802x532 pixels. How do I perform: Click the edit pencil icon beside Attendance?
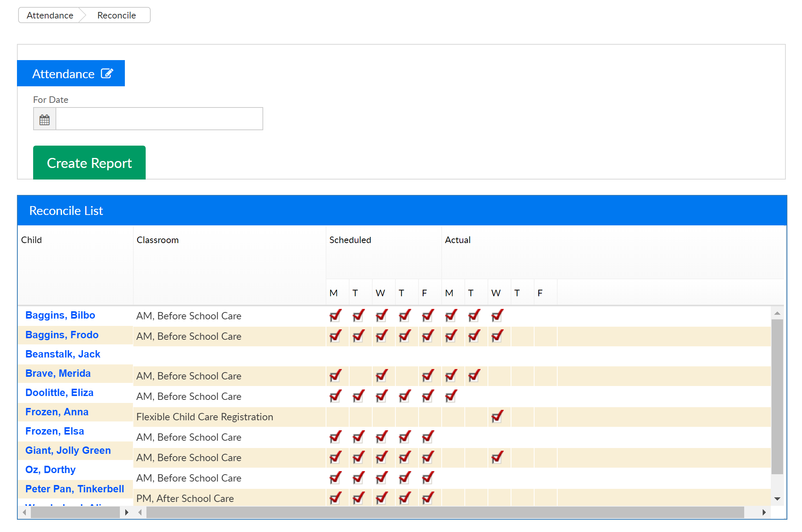(x=107, y=73)
